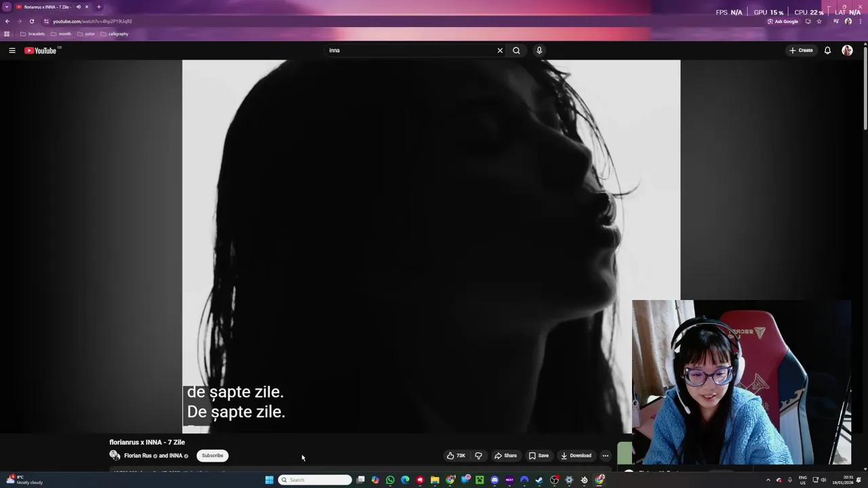Open YouTube notifications bell
Image resolution: width=868 pixels, height=488 pixels.
point(827,50)
